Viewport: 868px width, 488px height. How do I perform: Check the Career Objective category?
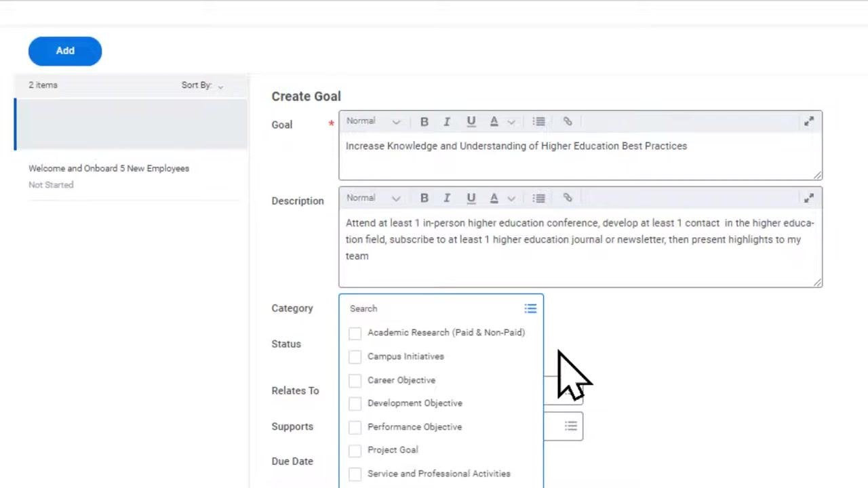coord(355,380)
